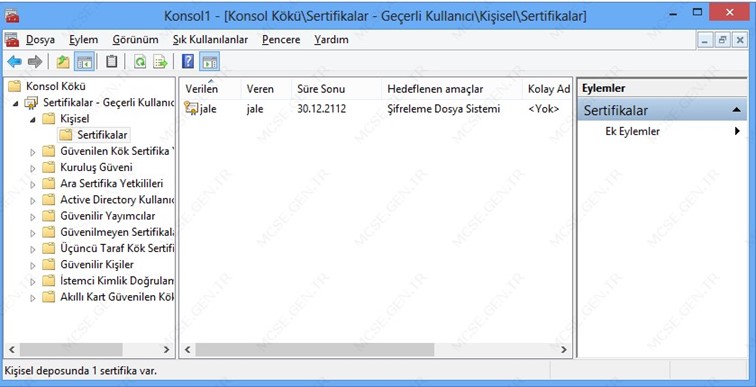
Task: Select the Güvenilir Kişiler tree item
Action: pos(96,265)
